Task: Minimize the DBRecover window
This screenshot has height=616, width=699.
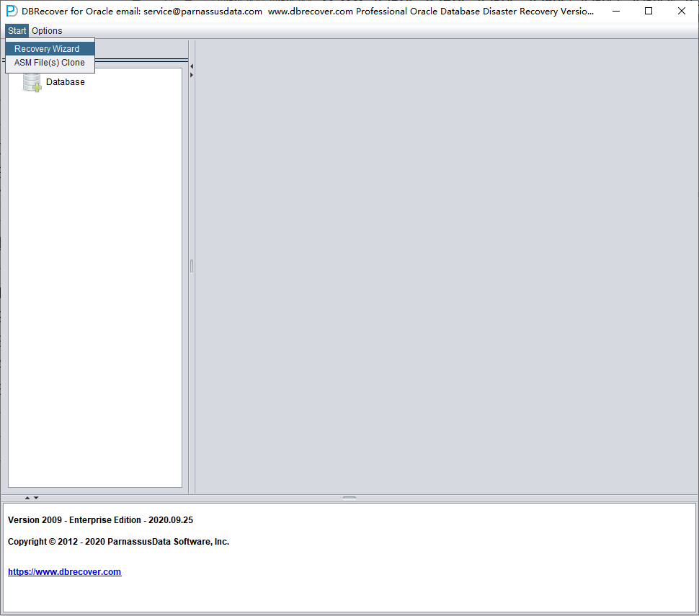Action: tap(616, 11)
